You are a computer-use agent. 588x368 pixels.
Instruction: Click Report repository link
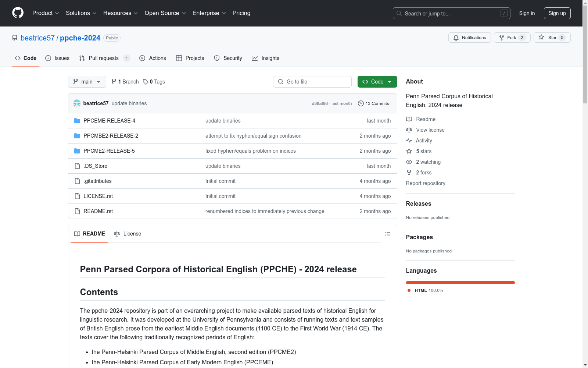pos(426,183)
